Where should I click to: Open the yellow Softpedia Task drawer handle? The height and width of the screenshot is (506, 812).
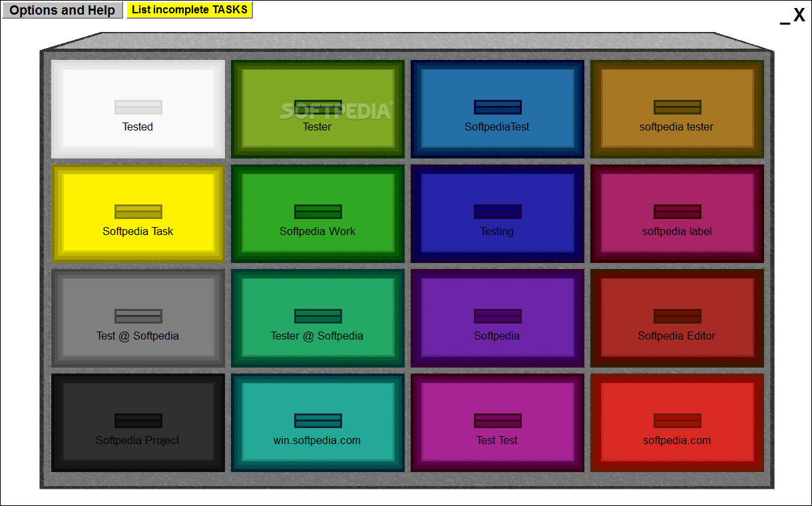[138, 212]
